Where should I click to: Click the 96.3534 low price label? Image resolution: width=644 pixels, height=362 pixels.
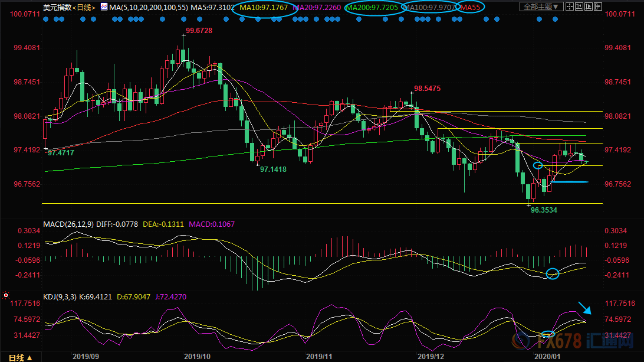point(544,210)
